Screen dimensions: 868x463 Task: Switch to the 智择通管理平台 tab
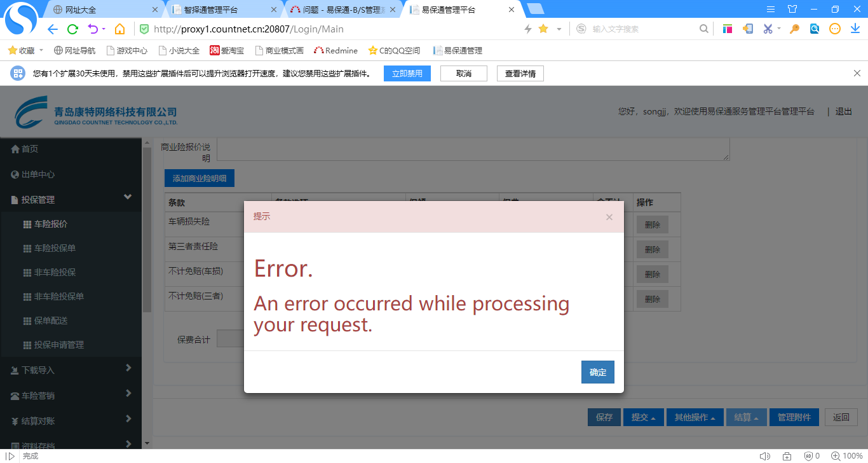222,10
